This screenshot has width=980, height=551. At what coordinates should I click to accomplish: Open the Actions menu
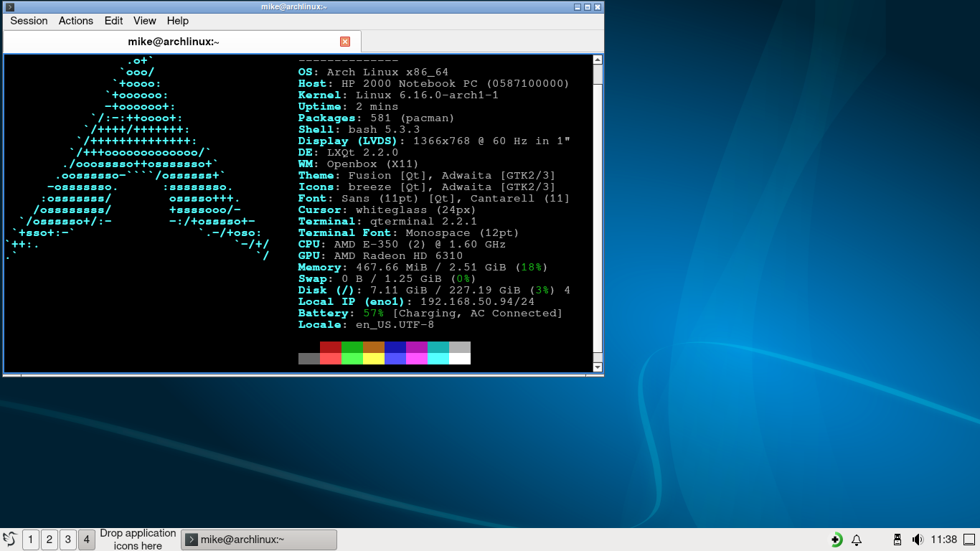point(76,21)
